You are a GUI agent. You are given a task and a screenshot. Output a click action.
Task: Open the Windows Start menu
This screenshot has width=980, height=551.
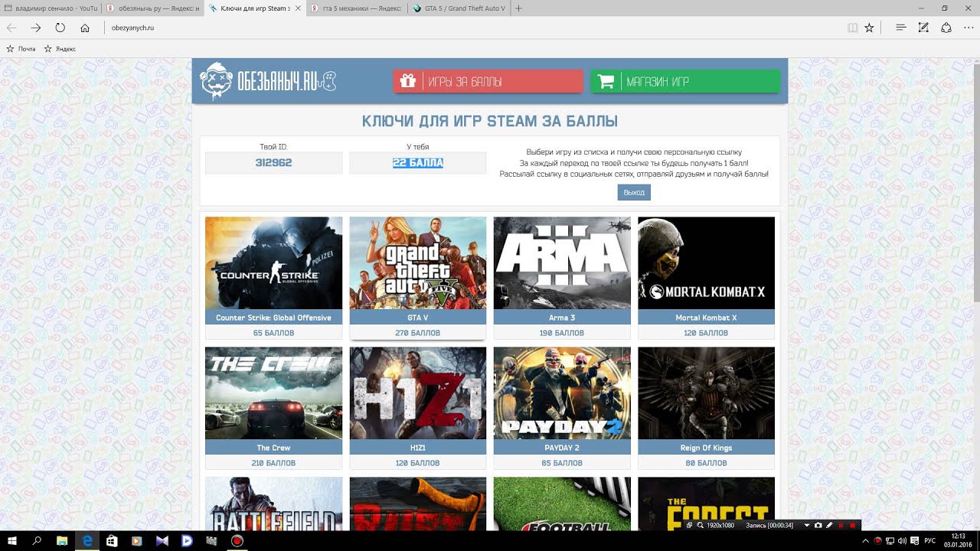(x=12, y=541)
